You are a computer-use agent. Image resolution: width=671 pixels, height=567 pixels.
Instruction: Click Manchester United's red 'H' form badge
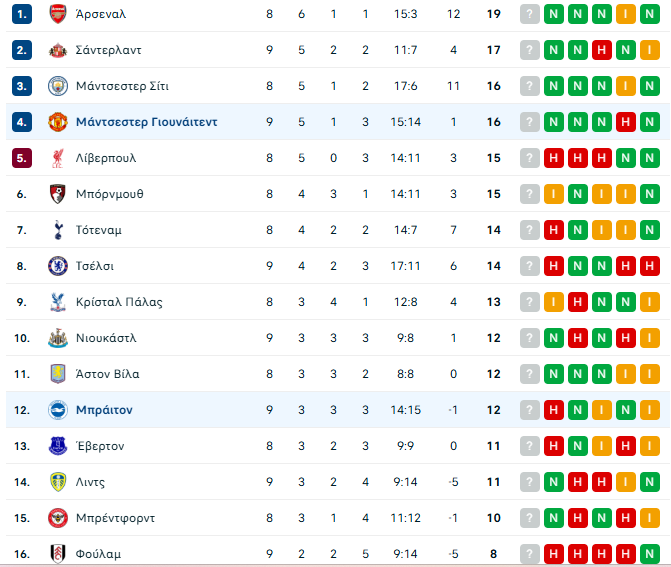click(625, 122)
